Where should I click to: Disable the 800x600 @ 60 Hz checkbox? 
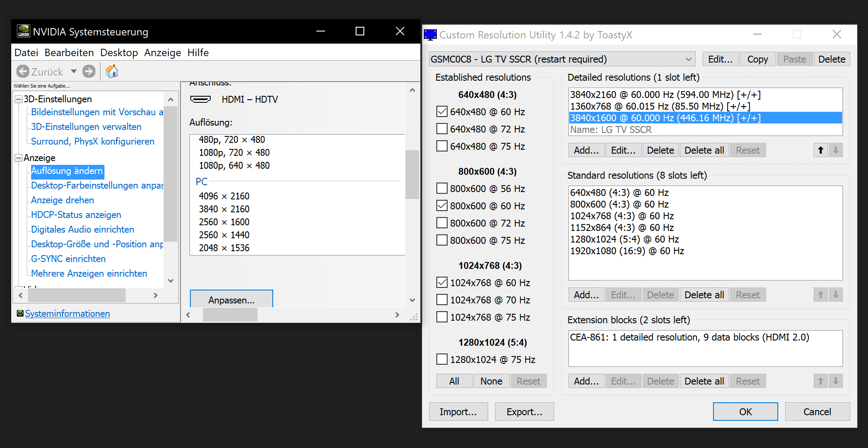click(442, 206)
